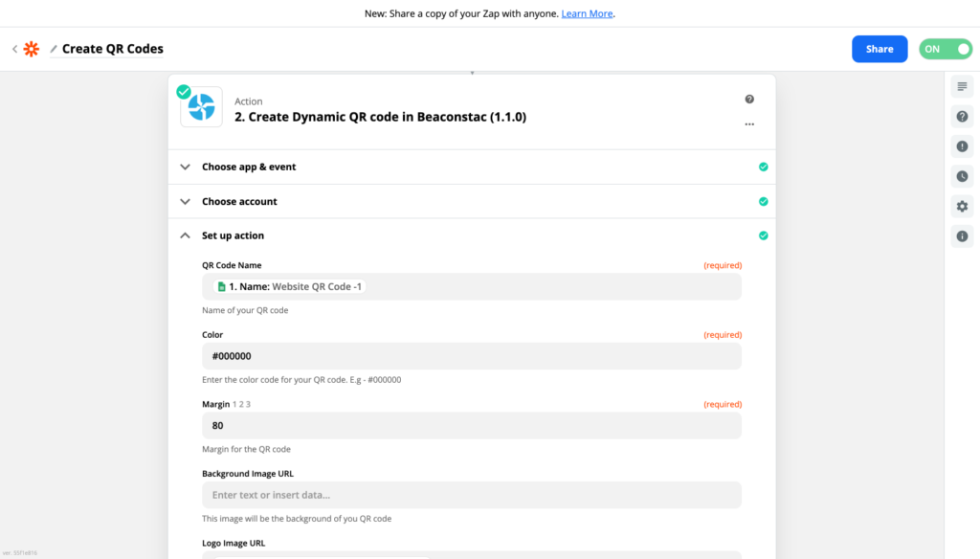Open the question mark help on the action card
This screenshot has width=980, height=559.
(749, 99)
